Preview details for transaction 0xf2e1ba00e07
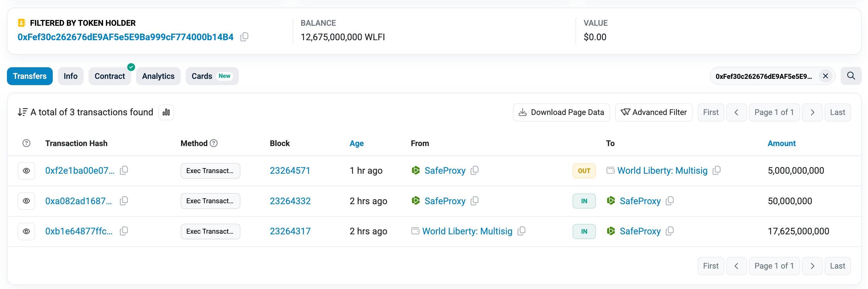Screen dimensions: 868x289 tap(26, 171)
